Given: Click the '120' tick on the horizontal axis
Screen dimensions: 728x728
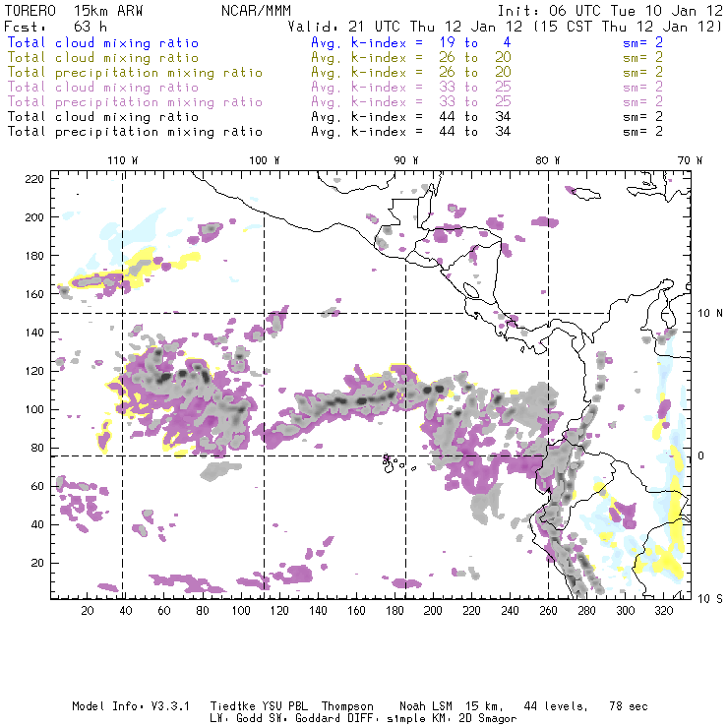Looking at the screenshot, I should pyautogui.click(x=279, y=611).
